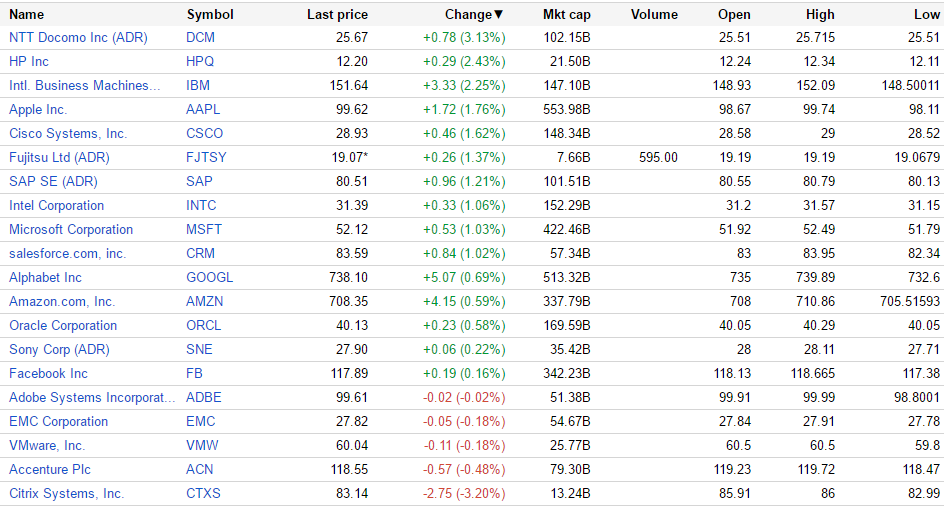Viewport: 944px width, 507px height.
Task: Sort by Last price column header
Action: (x=337, y=15)
